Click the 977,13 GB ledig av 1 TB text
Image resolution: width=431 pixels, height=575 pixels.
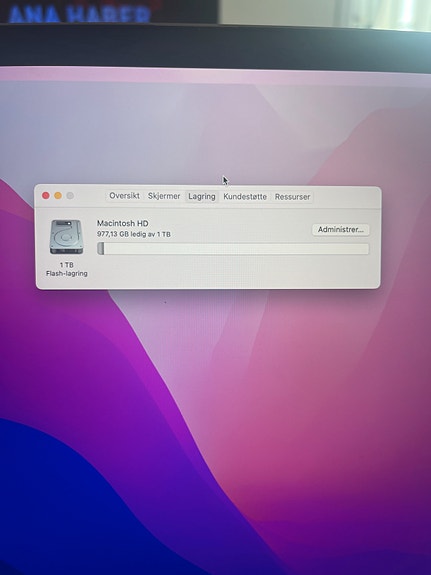134,234
